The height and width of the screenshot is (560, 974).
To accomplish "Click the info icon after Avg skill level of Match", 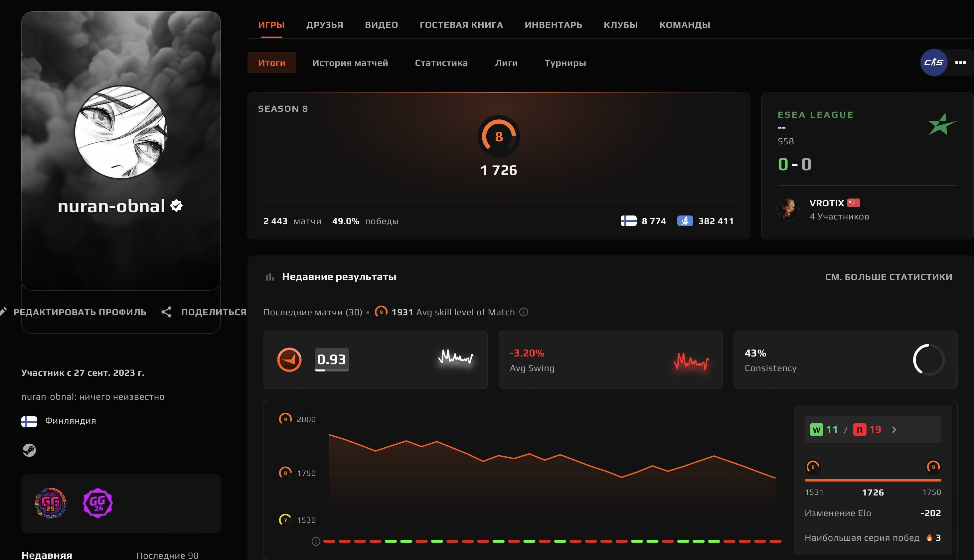I will click(x=524, y=312).
